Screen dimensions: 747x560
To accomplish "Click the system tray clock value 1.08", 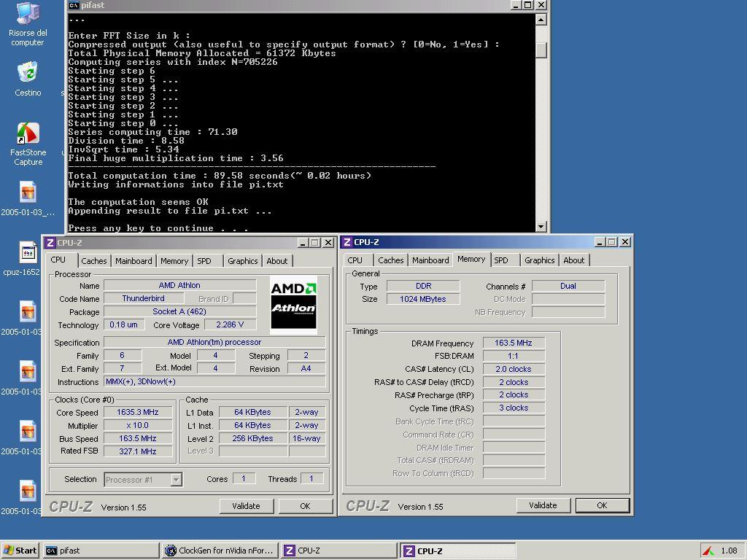I will (729, 551).
